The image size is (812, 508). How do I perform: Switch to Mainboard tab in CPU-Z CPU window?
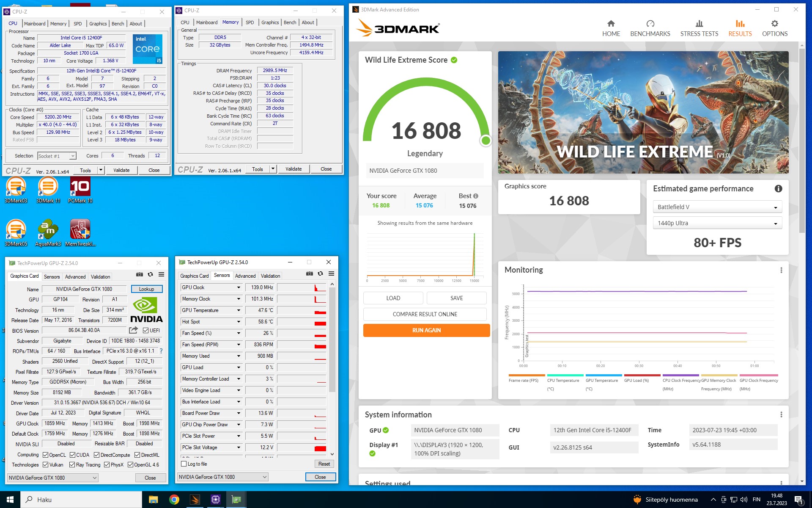[x=35, y=24]
